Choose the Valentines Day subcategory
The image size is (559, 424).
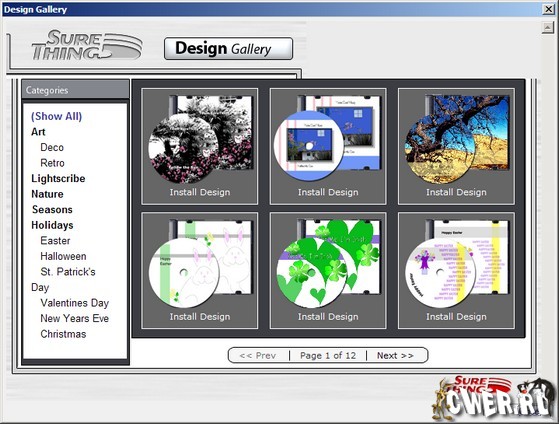tap(75, 303)
